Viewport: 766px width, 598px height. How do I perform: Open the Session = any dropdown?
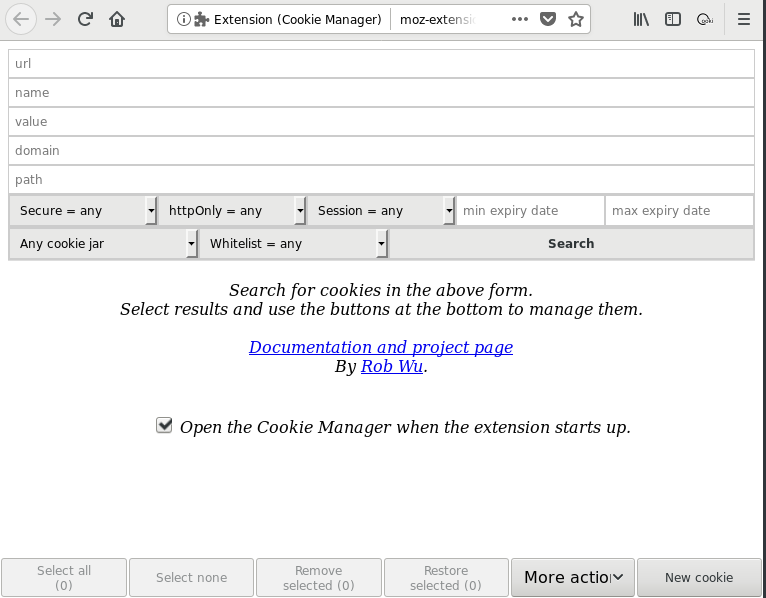coord(382,211)
